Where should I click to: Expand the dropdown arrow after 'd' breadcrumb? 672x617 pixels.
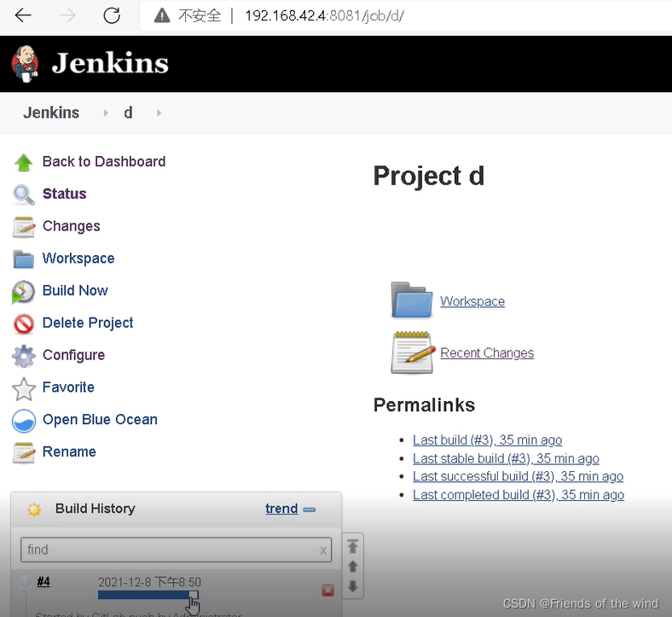[x=159, y=113]
